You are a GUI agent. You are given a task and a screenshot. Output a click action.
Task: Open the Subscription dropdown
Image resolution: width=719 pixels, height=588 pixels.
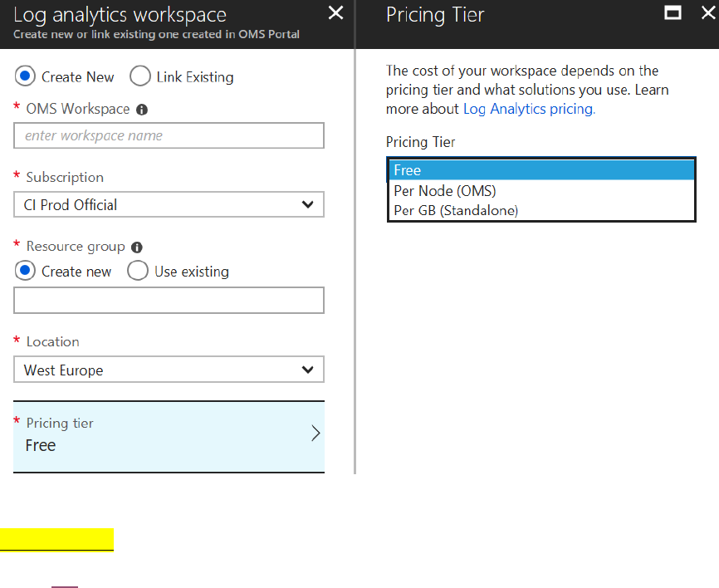tap(169, 204)
